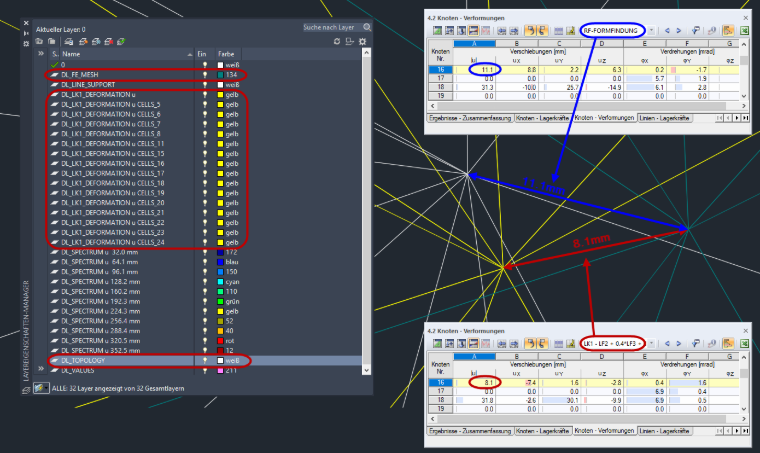Switch to Ergebnisse - Zusammenfassung tab in the lower table
This screenshot has height=453, width=760.
pyautogui.click(x=470, y=431)
